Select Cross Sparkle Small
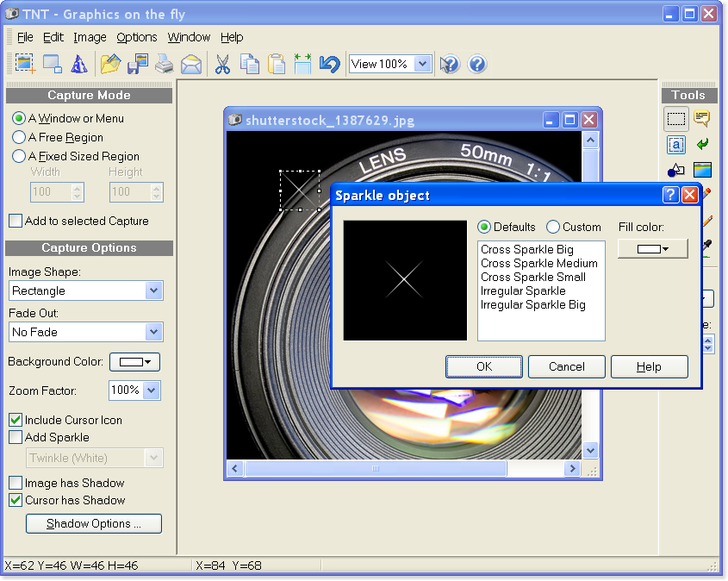The image size is (728, 581). pos(533,278)
